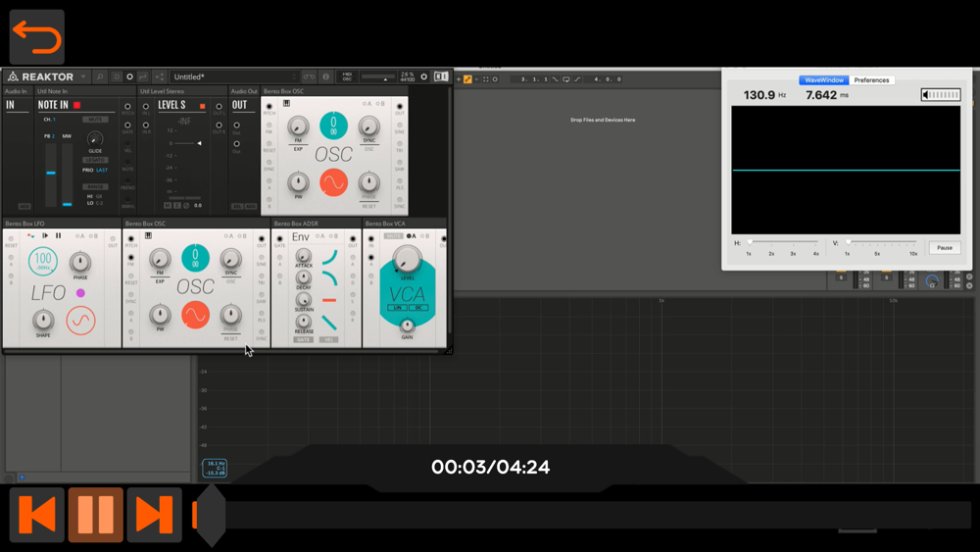Screen dimensions: 980x552
Task: Click the orange toolbar icon in DAW window
Action: point(467,79)
